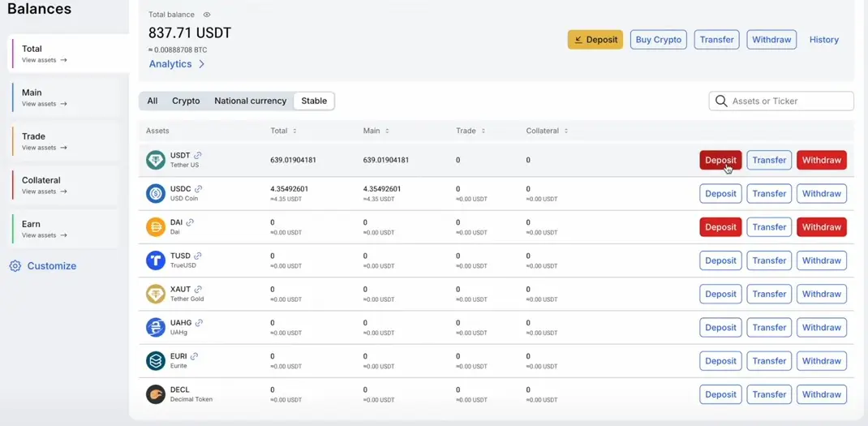The height and width of the screenshot is (426, 868).
Task: Click Transfer in the DECL row
Action: [770, 394]
